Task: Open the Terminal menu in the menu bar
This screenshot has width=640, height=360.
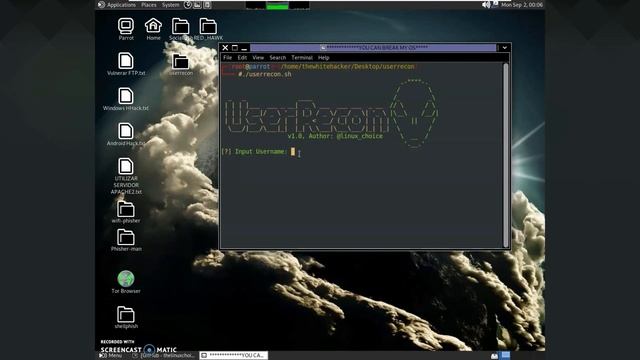Action: coord(302,58)
